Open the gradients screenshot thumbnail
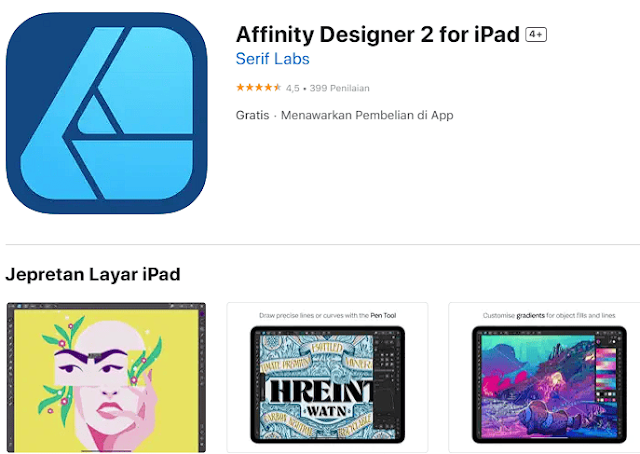Screen dimensions: 640x454 544,377
